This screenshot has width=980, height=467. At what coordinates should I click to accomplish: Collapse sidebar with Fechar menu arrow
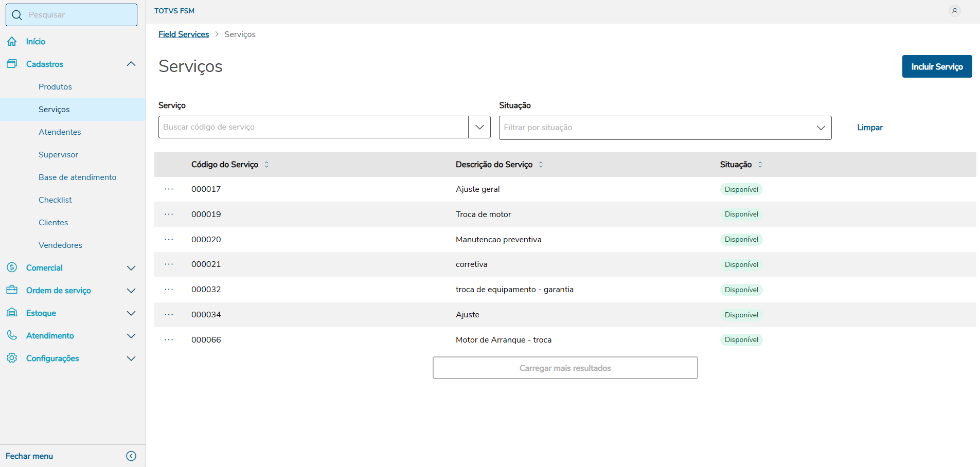tap(131, 456)
